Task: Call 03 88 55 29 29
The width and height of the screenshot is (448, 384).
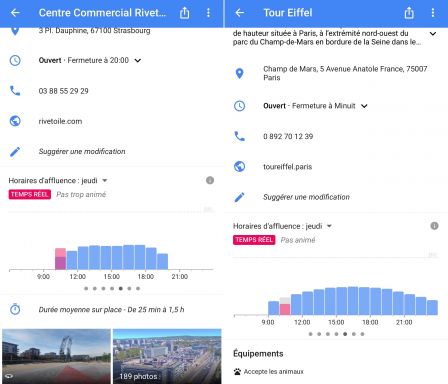Action: coord(63,91)
